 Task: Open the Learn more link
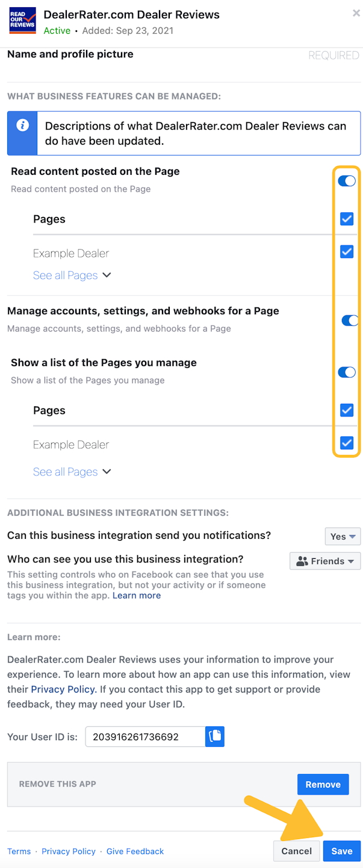pos(137,596)
